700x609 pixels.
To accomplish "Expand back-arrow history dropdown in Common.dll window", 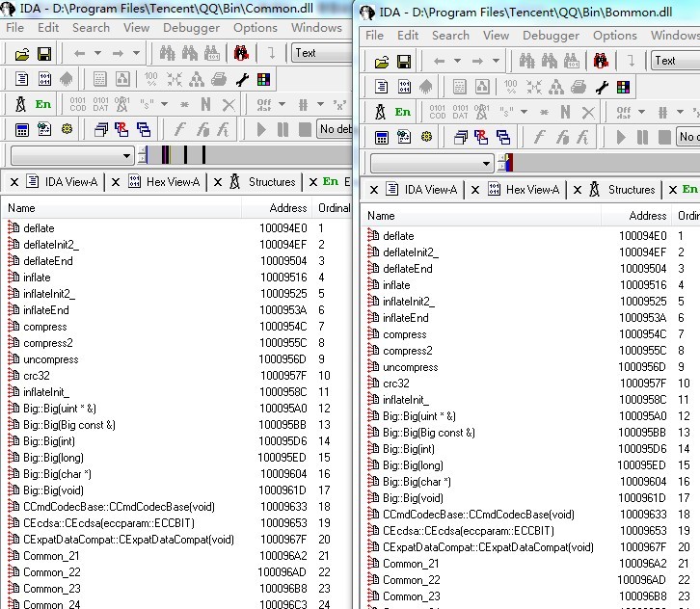I will (97, 54).
